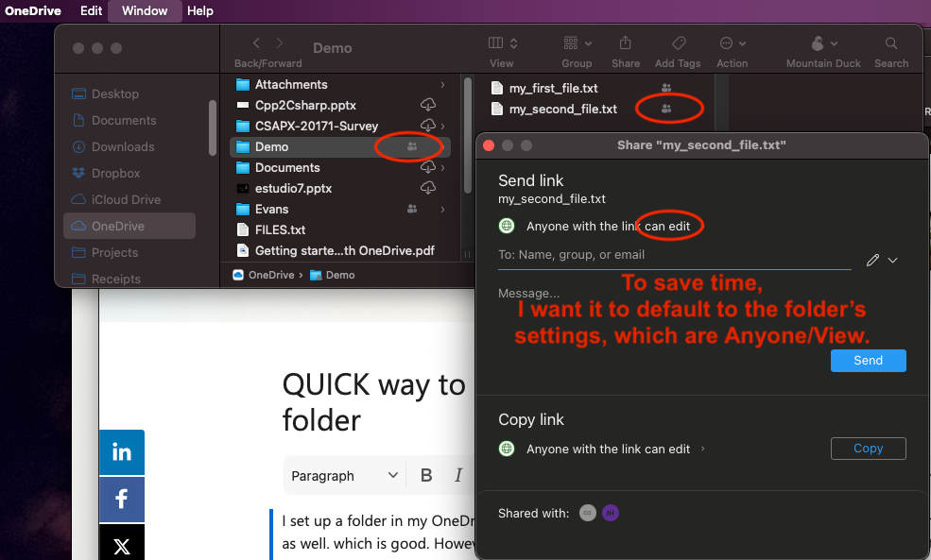Click the Send button in the share dialog
The width and height of the screenshot is (931, 560).
(x=868, y=360)
